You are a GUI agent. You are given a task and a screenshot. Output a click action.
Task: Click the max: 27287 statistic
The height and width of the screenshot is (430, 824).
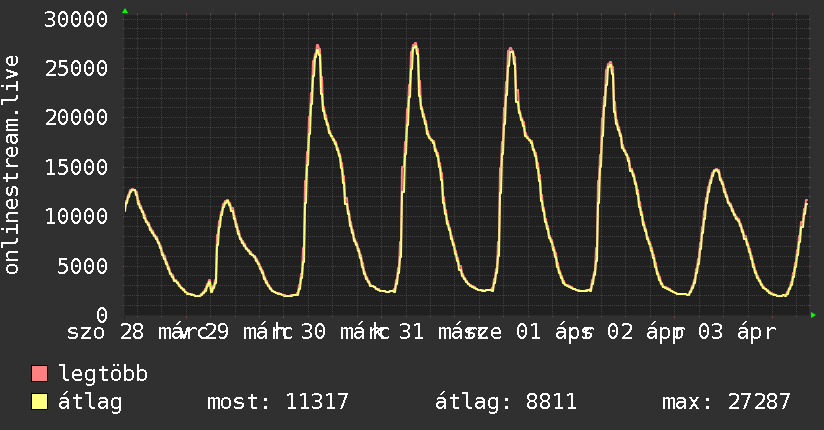(726, 402)
